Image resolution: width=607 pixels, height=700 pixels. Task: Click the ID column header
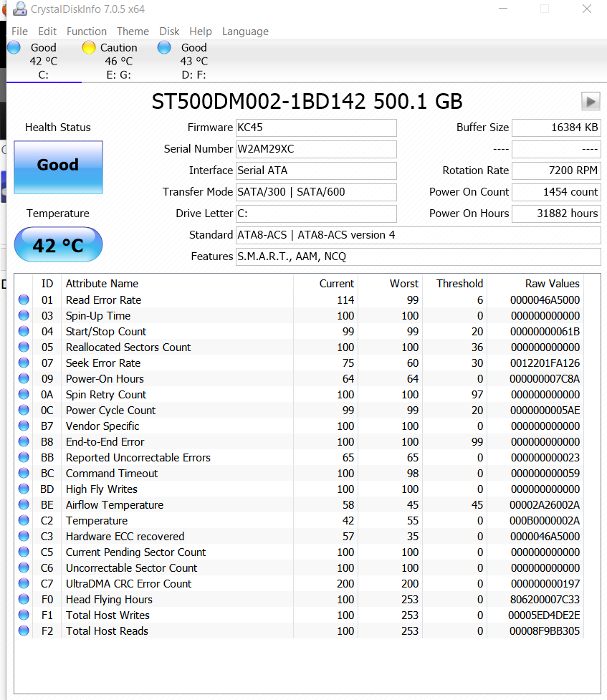point(47,284)
